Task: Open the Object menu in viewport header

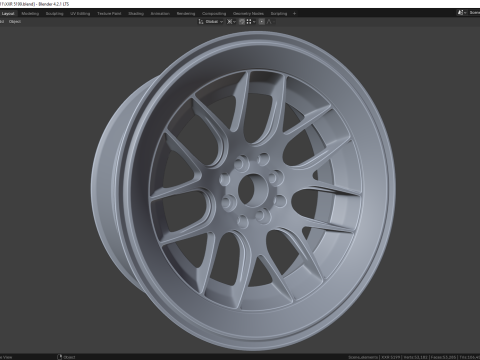Action: pos(15,21)
